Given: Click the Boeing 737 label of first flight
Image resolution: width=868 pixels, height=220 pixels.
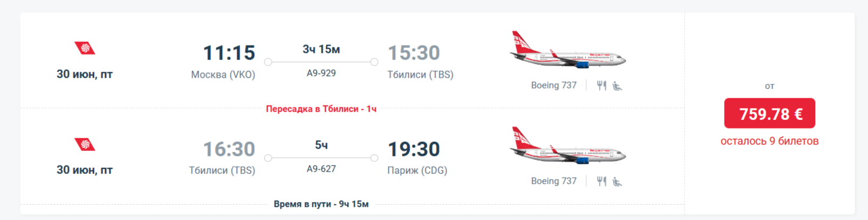Looking at the screenshot, I should pos(554,85).
